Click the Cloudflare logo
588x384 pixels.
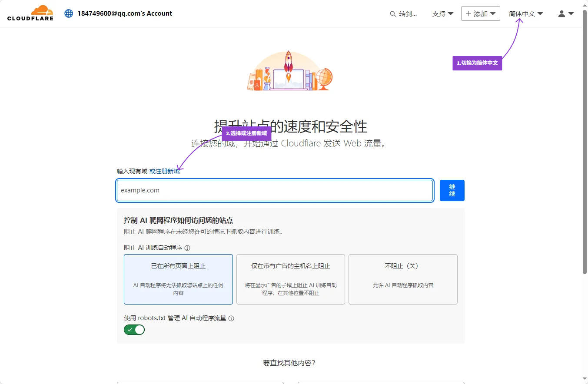pos(30,13)
